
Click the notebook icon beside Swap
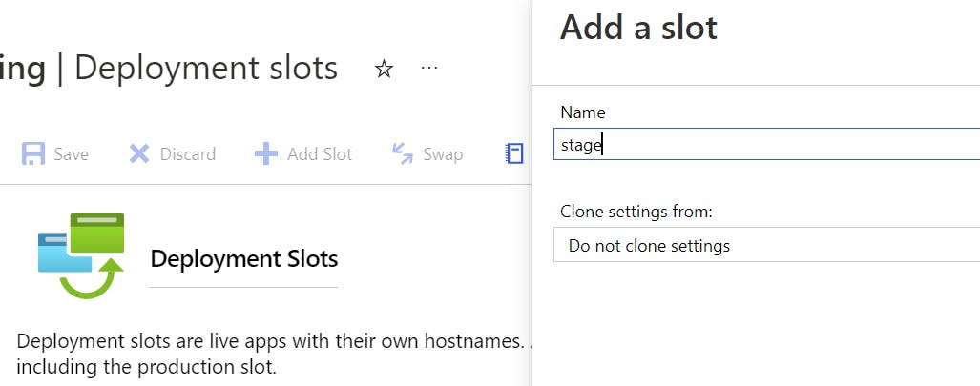[514, 154]
